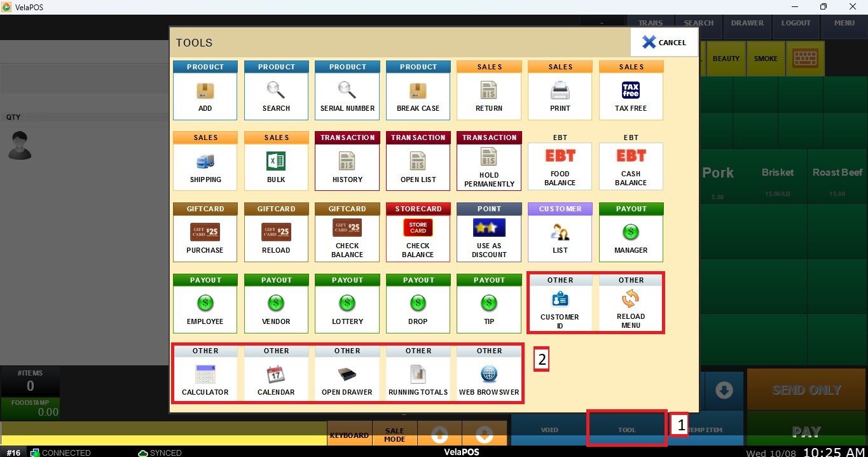
Task: Select Payout Vendor option
Action: coord(276,309)
